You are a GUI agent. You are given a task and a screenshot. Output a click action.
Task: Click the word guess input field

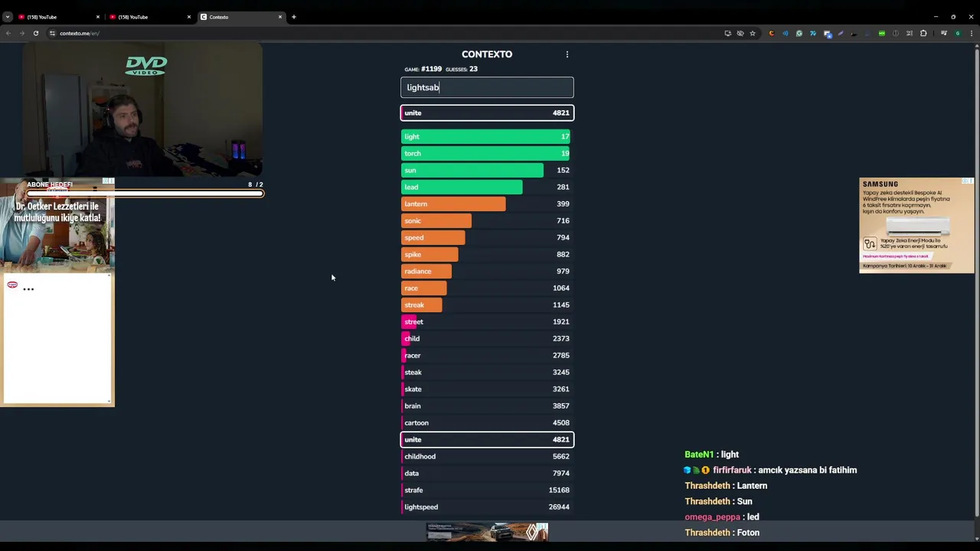pyautogui.click(x=487, y=87)
